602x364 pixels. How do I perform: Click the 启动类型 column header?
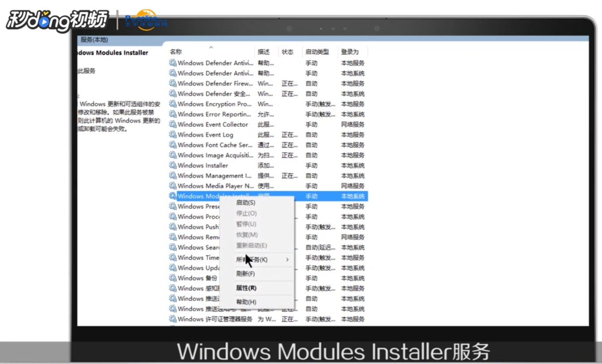point(317,51)
